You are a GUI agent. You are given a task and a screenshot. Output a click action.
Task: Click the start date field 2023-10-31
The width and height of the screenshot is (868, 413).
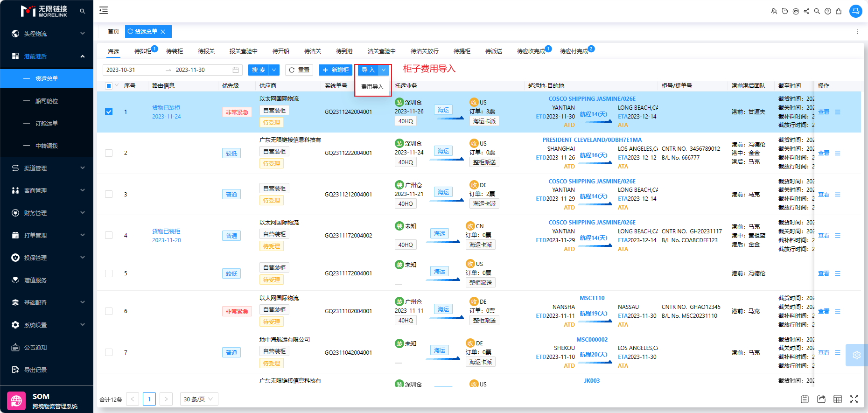[133, 70]
